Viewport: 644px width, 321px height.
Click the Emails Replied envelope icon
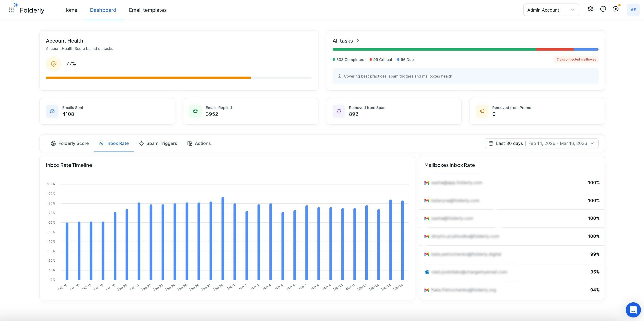click(x=196, y=111)
